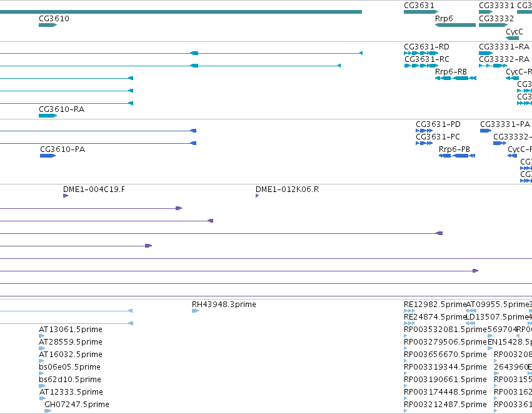Open the AT12333.5prime EST label
The image size is (532, 414).
pyautogui.click(x=71, y=392)
